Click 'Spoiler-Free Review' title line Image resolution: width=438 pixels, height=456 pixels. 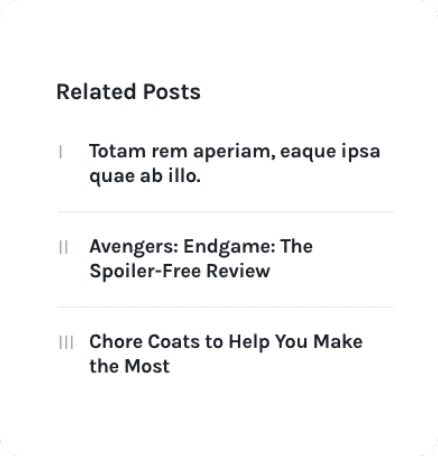click(x=180, y=271)
